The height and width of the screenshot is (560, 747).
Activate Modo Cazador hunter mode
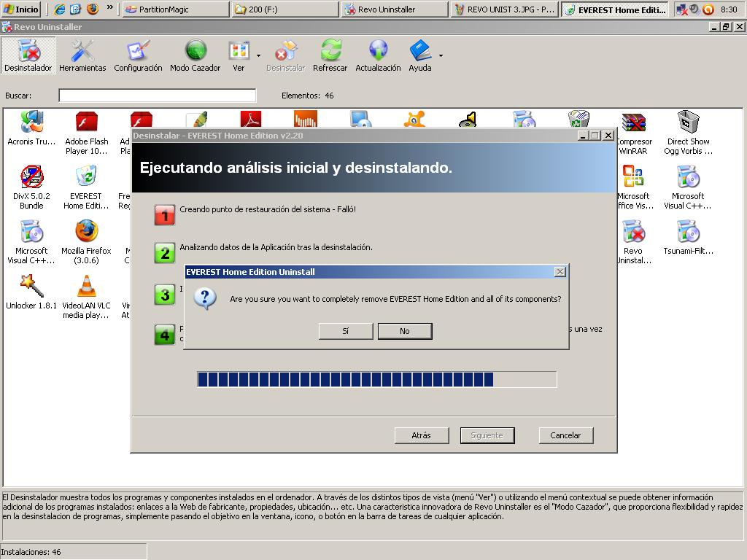point(196,55)
